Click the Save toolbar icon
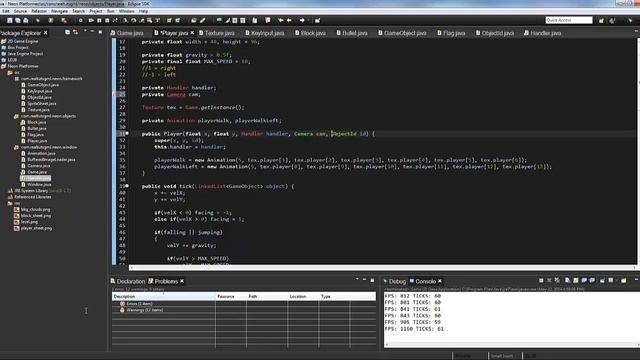Image resolution: width=640 pixels, height=360 pixels. click(9, 20)
